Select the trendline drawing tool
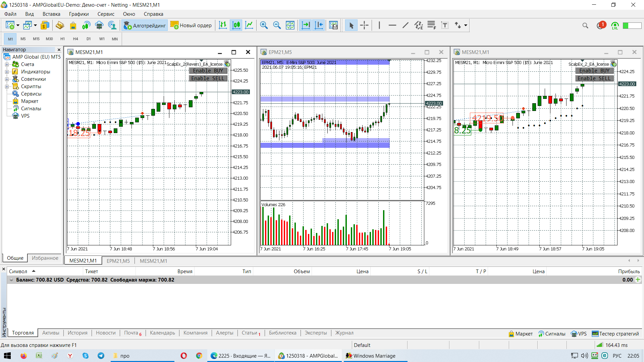This screenshot has width=644, height=362. [x=406, y=25]
